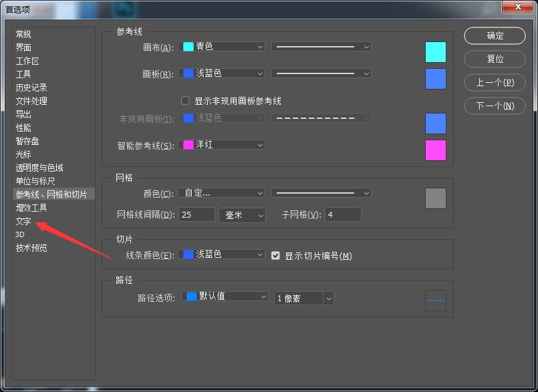Open the 智能参考线 color dropdown (洋红)
This screenshot has width=538, height=392.
(222, 145)
